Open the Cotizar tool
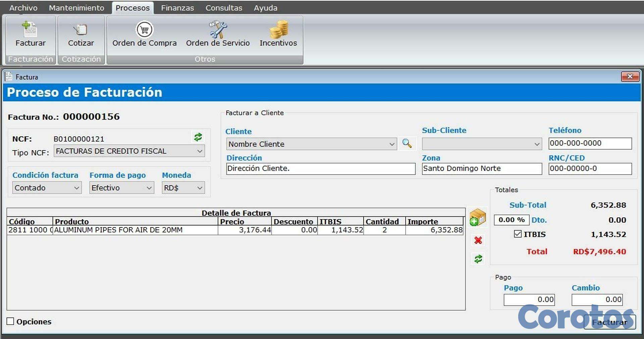This screenshot has height=339, width=644. pos(81,35)
